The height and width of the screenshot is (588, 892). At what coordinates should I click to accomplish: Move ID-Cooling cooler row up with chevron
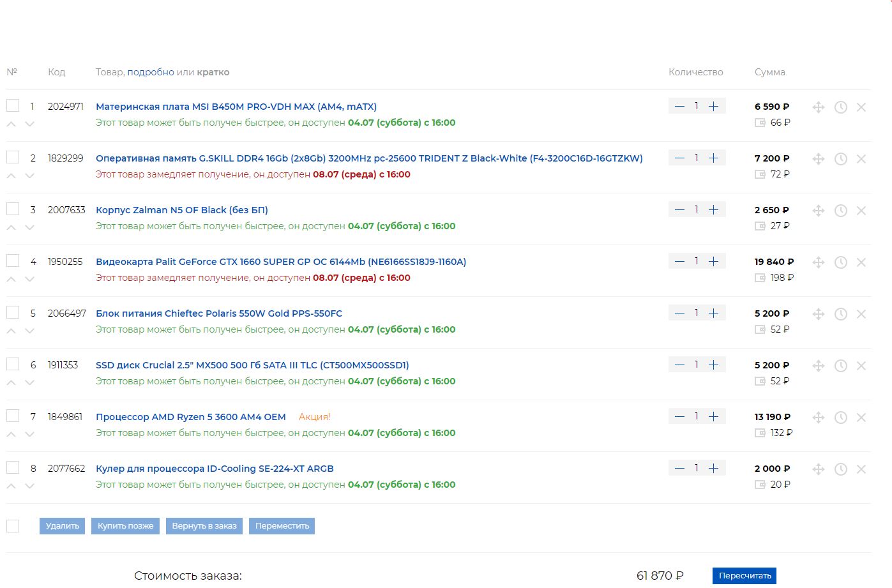[11, 486]
